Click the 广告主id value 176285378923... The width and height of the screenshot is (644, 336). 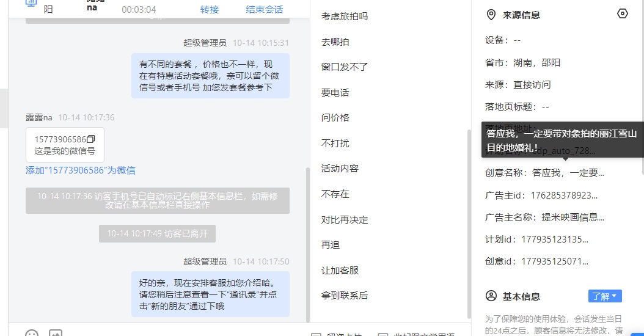tap(564, 195)
